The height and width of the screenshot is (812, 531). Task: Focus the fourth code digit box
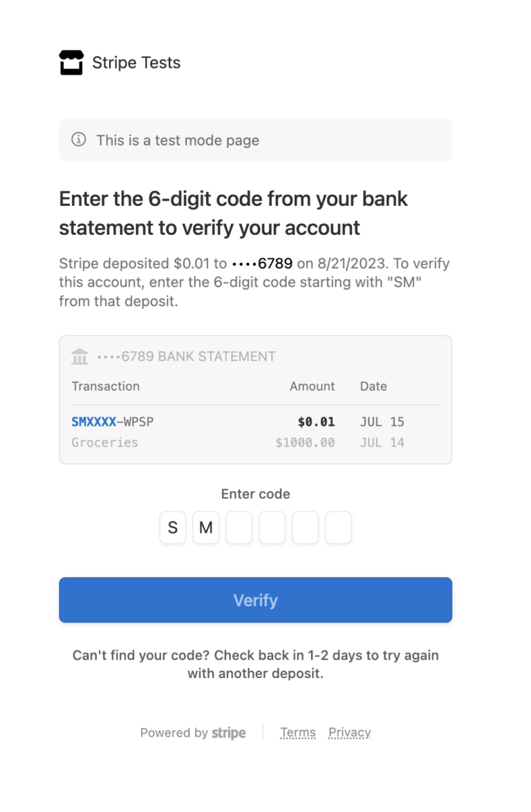point(272,528)
